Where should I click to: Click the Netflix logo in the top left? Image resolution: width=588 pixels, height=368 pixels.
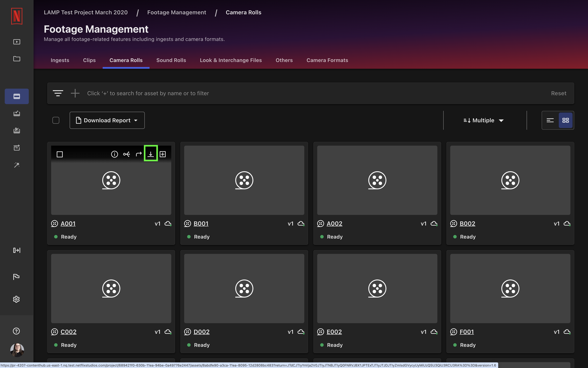16,16
